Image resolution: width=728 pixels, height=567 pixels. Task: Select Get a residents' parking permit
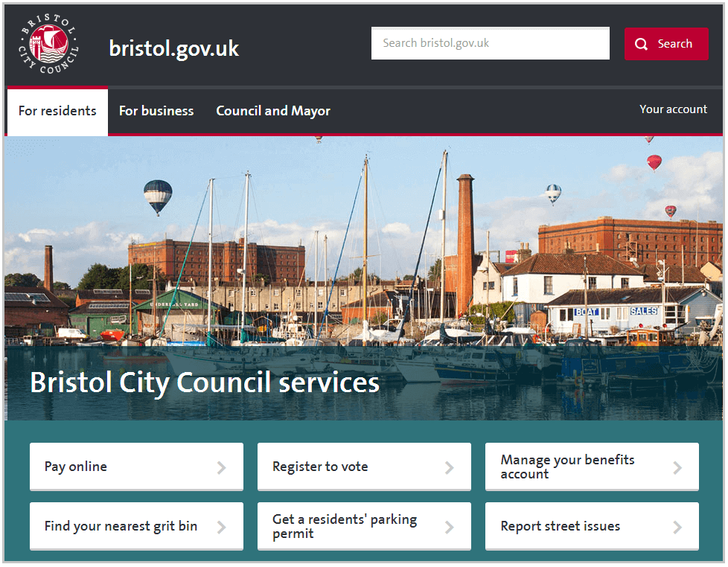coord(364,526)
